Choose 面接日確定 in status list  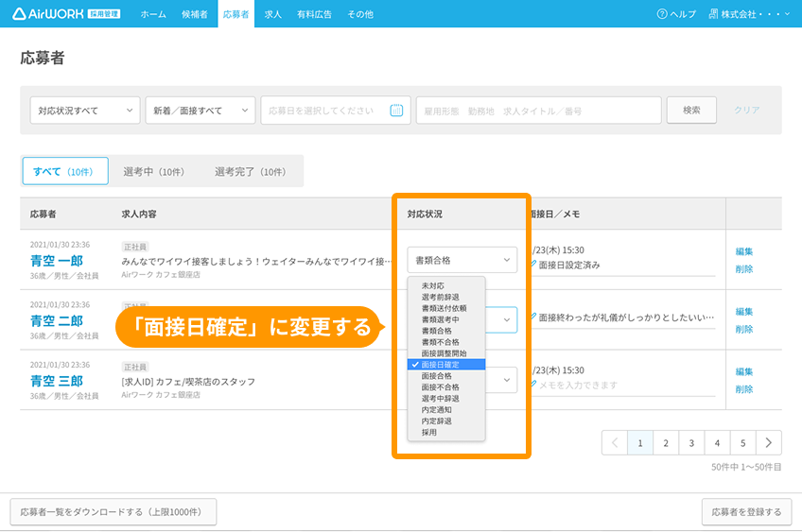(x=446, y=365)
